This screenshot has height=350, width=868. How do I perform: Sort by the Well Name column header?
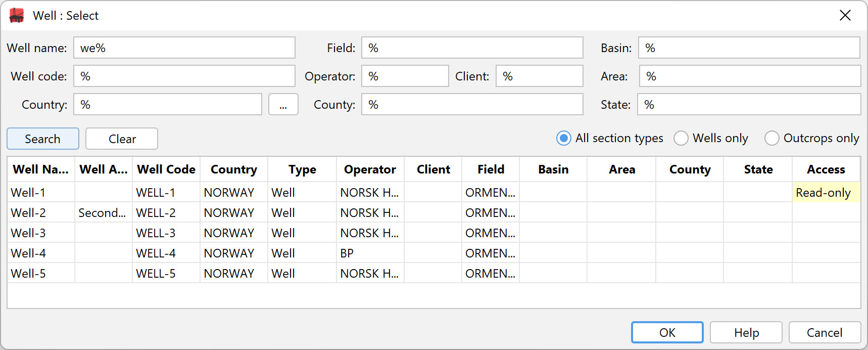[41, 169]
